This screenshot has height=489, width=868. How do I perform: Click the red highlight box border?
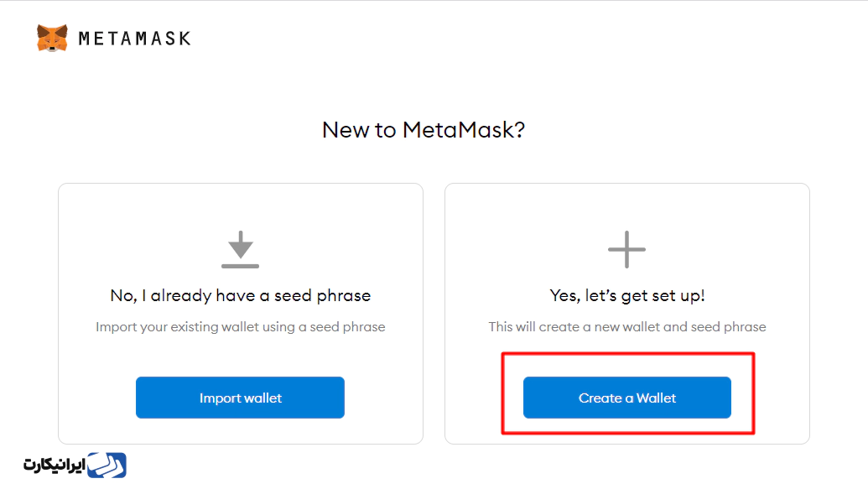point(628,354)
